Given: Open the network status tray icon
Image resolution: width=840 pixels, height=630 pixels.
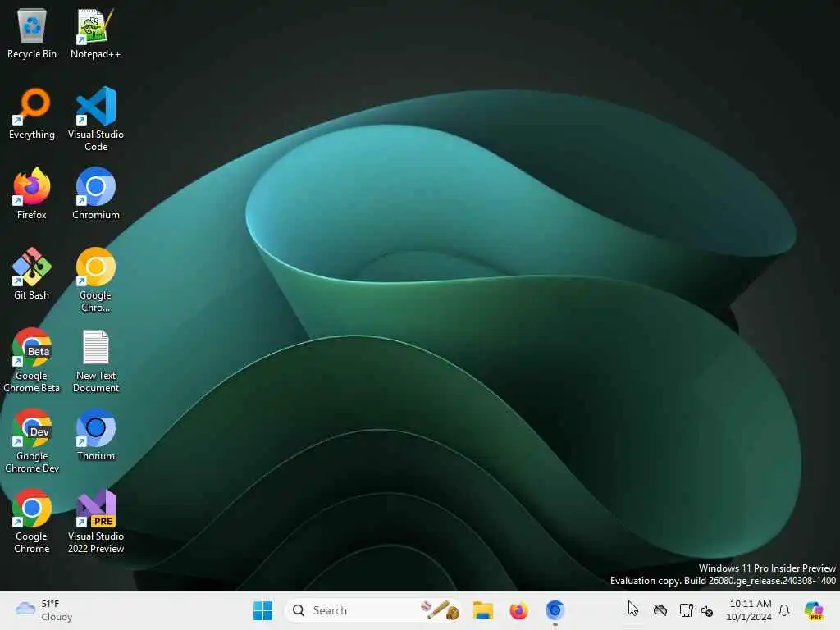Looking at the screenshot, I should point(687,610).
